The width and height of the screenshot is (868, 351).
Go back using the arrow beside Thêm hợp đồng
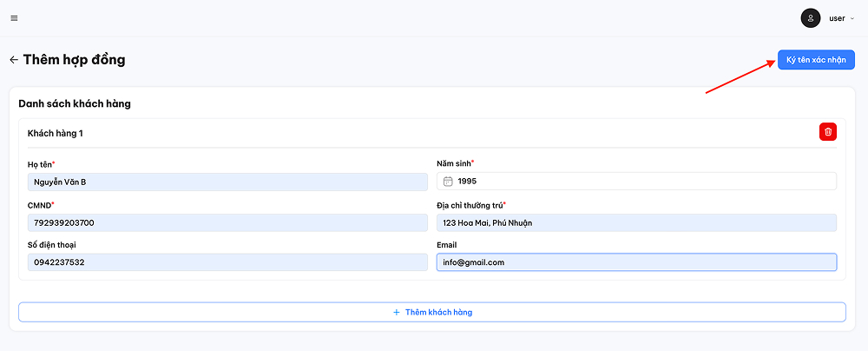tap(13, 60)
